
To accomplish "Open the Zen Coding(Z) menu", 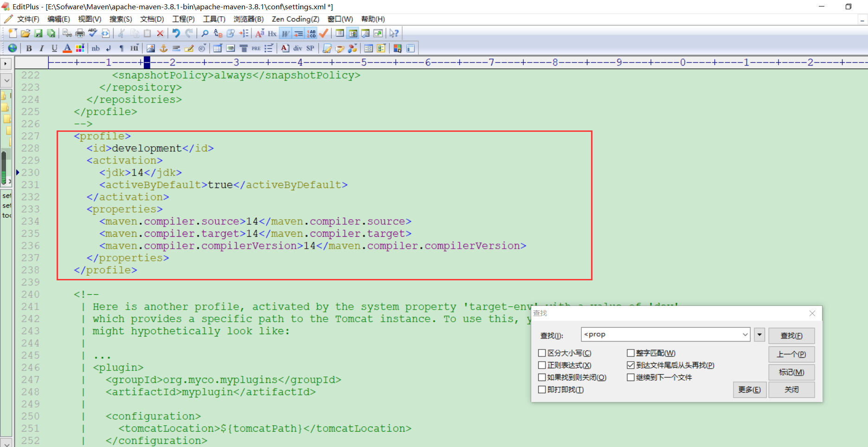I will pos(296,19).
